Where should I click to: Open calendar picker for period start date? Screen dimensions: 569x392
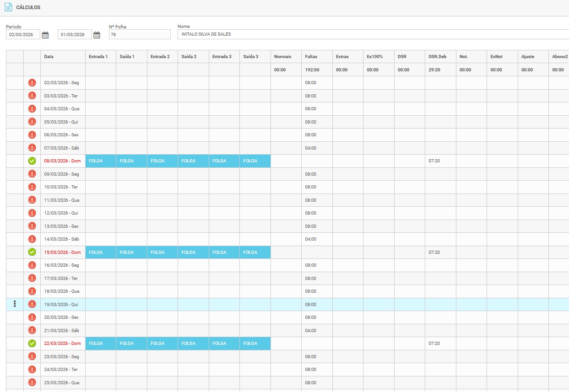45,35
